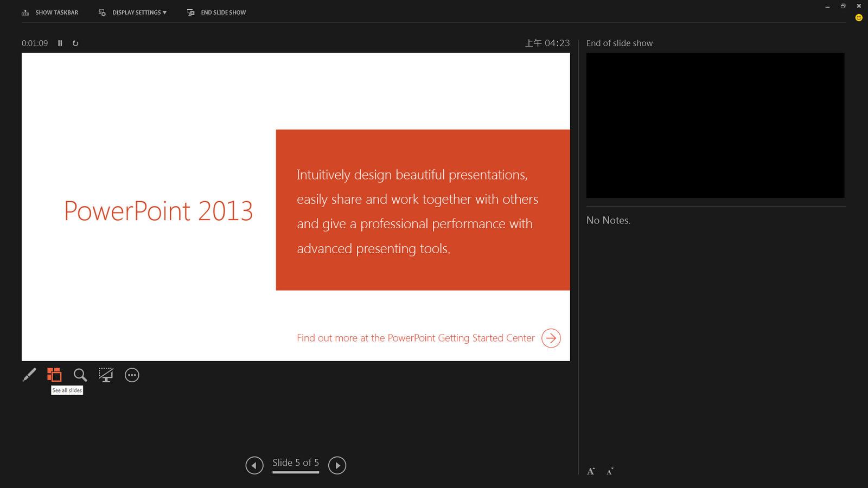Viewport: 868px width, 488px height.
Task: Click the next slide preview thumbnail
Action: (715, 125)
